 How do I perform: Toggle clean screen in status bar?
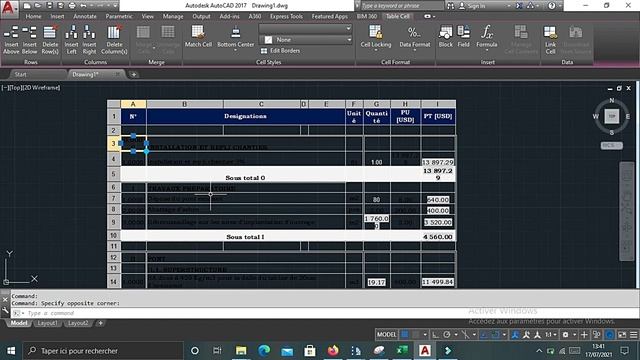click(622, 335)
